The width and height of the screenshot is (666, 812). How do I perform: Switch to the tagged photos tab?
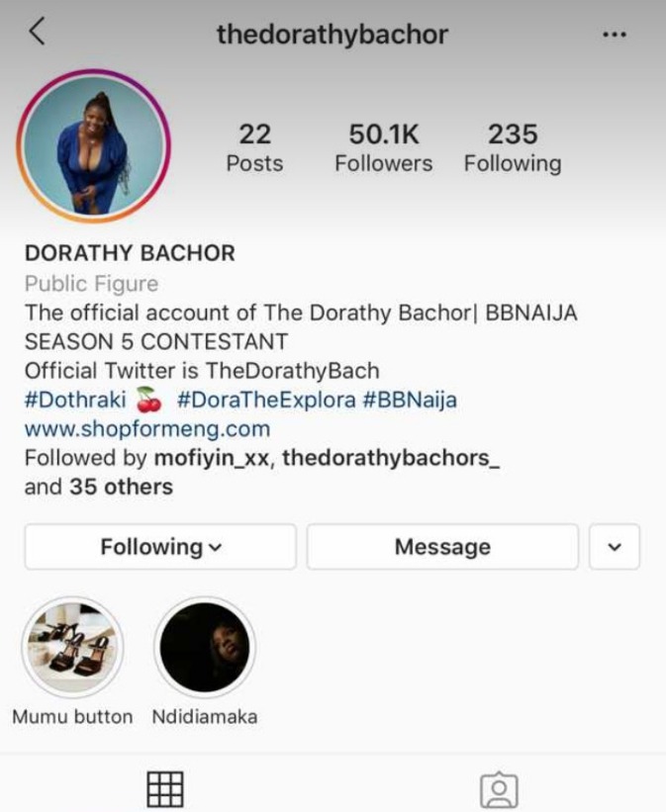499,790
